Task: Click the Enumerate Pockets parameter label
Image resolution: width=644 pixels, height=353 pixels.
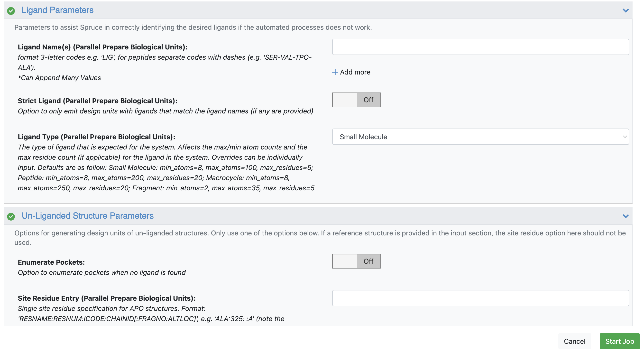Action: 51,262
